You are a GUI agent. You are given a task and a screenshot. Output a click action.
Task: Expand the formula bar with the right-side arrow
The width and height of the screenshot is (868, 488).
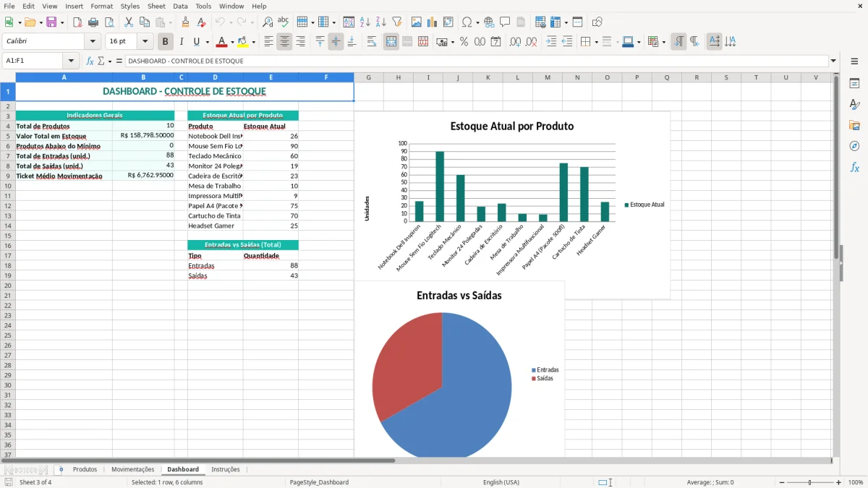coord(834,61)
